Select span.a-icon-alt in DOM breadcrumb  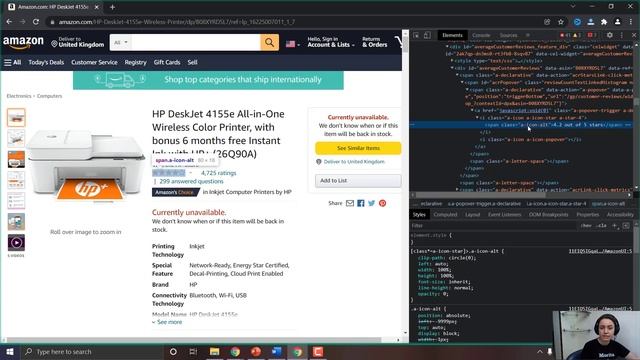[x=609, y=204]
